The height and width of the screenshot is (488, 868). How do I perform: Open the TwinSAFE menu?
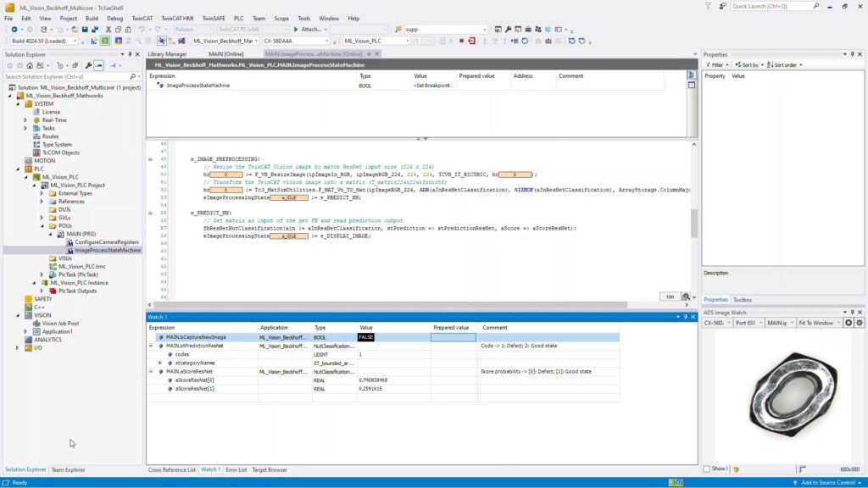tap(210, 18)
